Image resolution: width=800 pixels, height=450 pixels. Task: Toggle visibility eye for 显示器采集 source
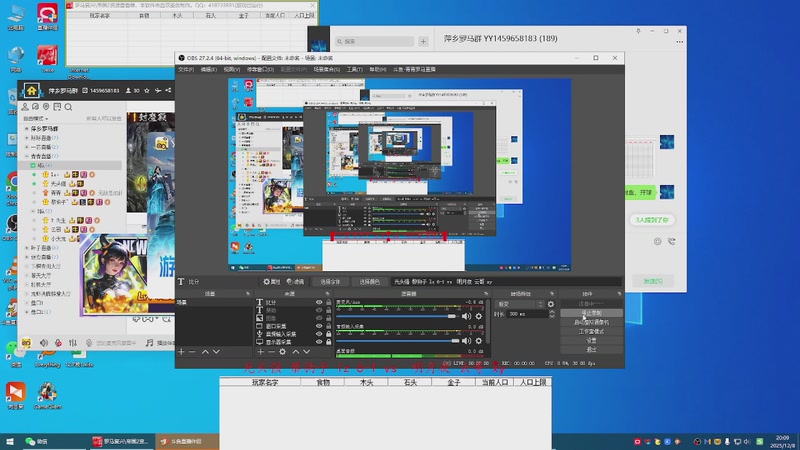point(319,342)
